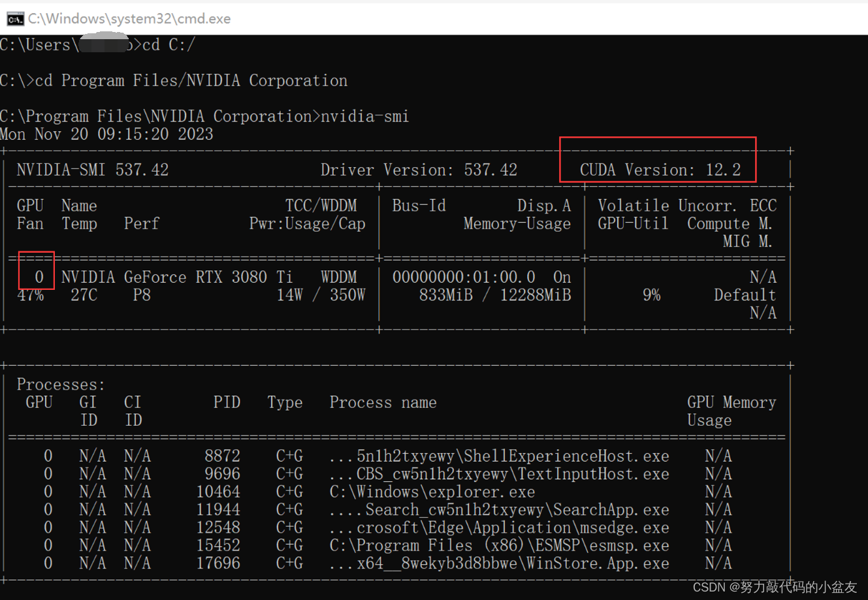
Task: Click the GPU utilization value '9%'
Action: (651, 295)
